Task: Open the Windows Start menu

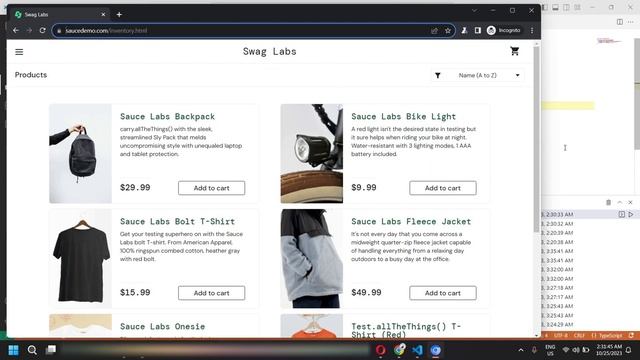Action: pyautogui.click(x=13, y=350)
